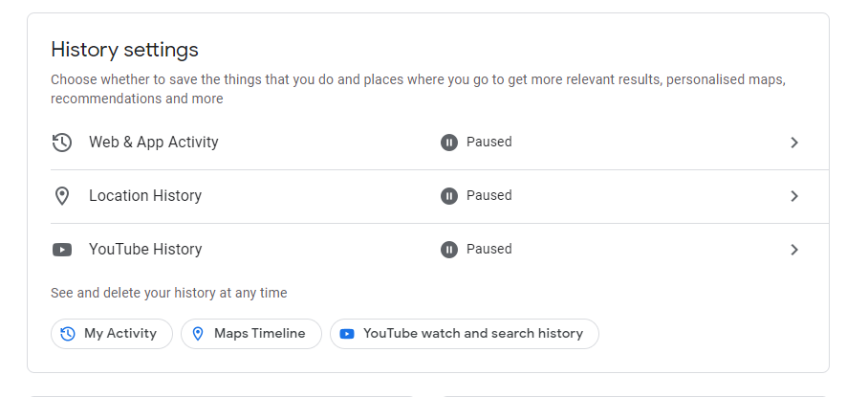The height and width of the screenshot is (397, 868).
Task: Expand Location History chevron arrow
Action: 793,196
